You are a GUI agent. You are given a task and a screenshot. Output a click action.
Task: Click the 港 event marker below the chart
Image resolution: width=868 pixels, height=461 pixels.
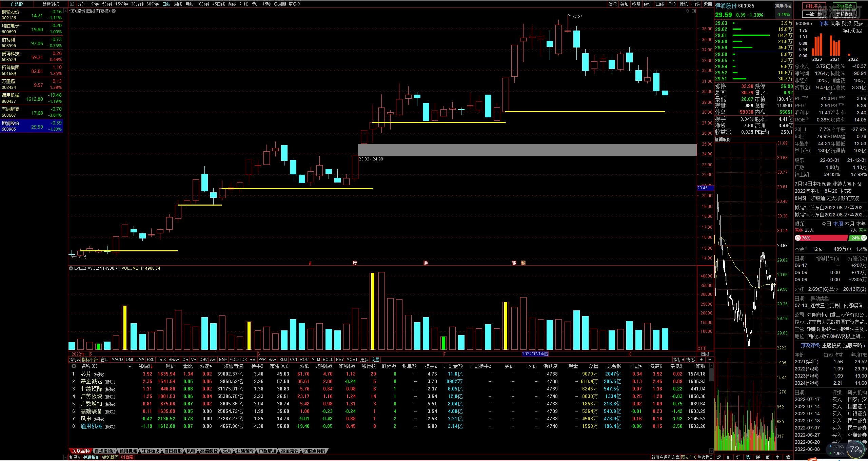point(426,263)
